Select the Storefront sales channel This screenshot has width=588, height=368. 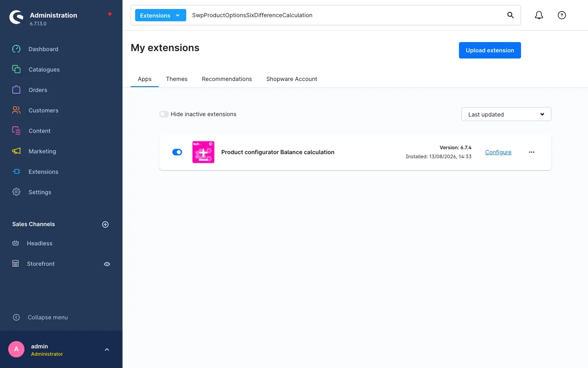point(41,264)
